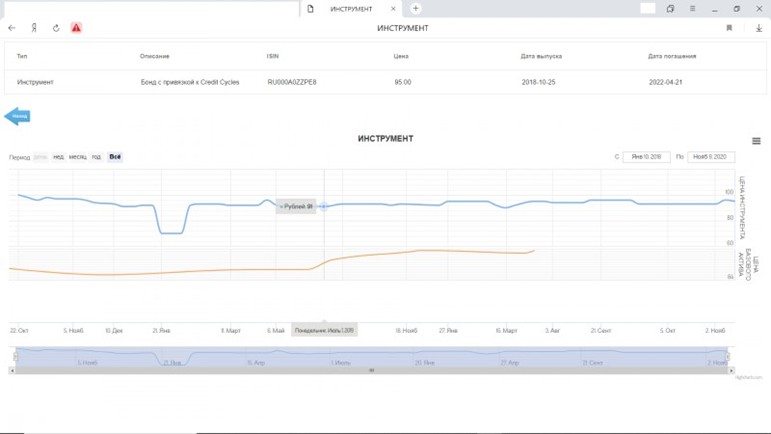
Task: Open the browser bookmarks collections icon
Action: click(x=670, y=9)
